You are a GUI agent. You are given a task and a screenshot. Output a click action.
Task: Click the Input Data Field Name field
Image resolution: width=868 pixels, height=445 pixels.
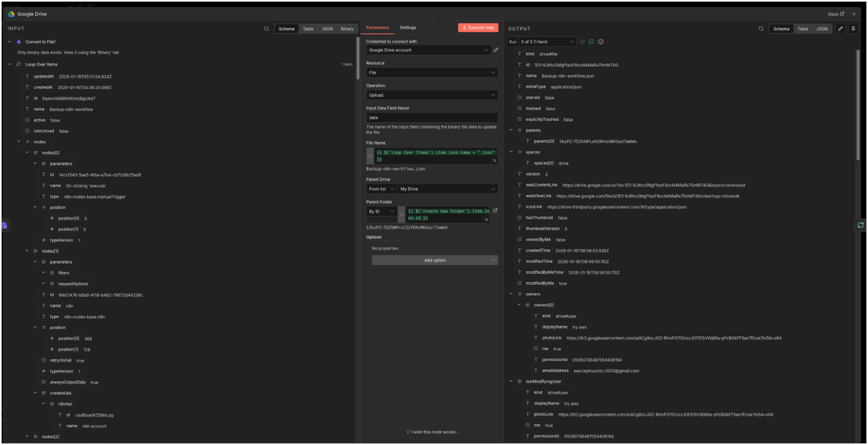tap(432, 118)
